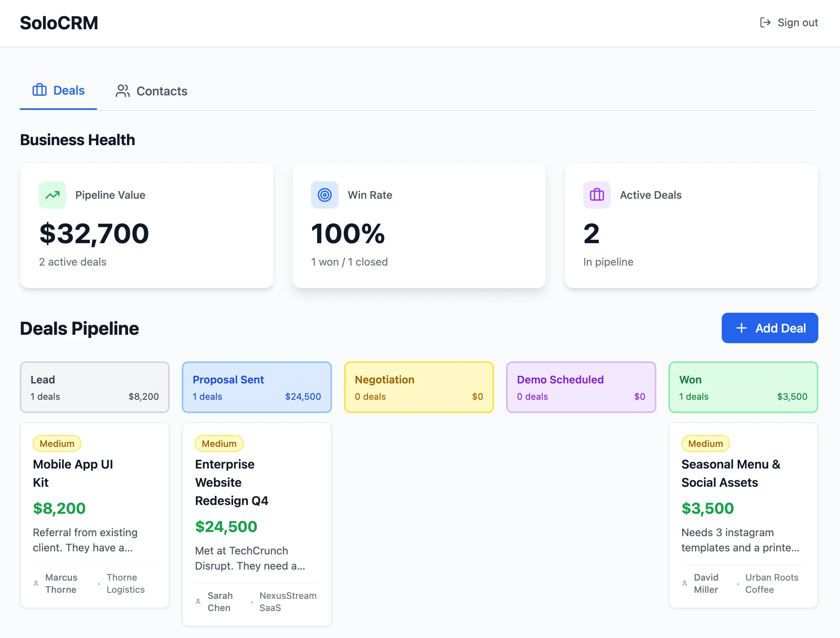
Task: Click the Add Deal button
Action: [770, 328]
